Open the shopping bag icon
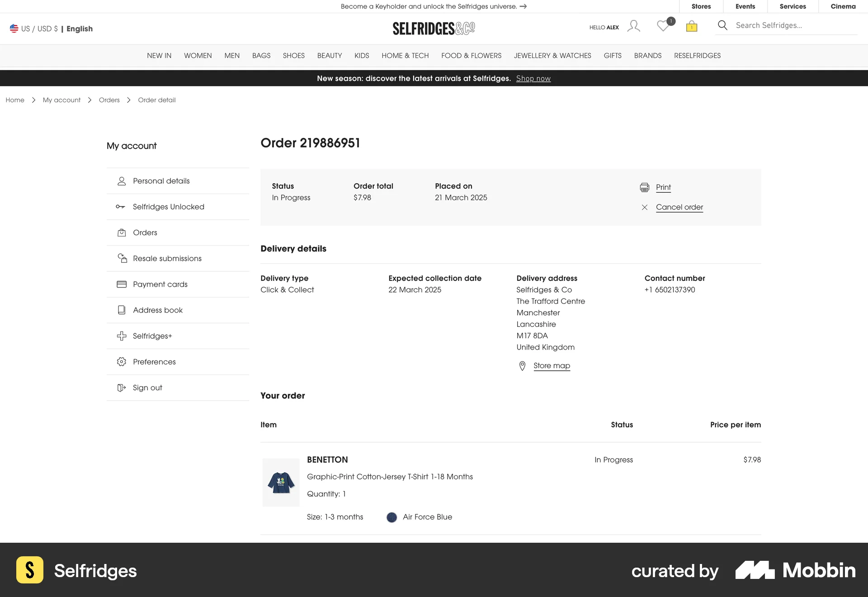Screen dimensions: 868x597 pos(691,27)
